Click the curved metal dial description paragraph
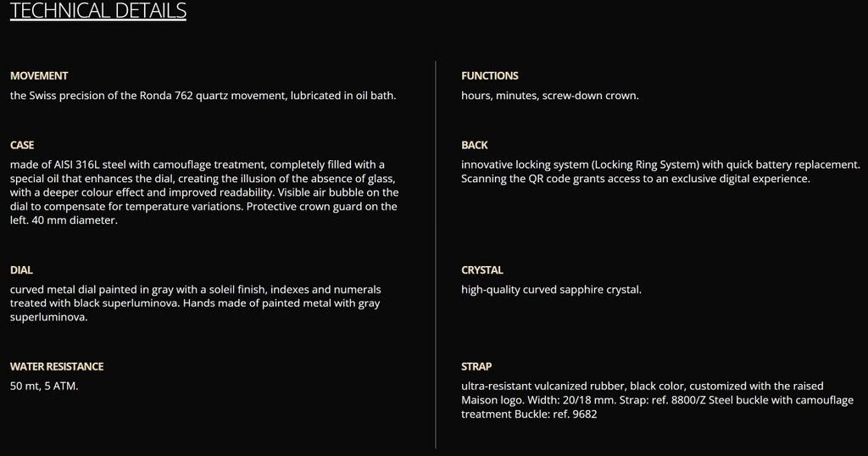Image resolution: width=868 pixels, height=456 pixels. [195, 303]
